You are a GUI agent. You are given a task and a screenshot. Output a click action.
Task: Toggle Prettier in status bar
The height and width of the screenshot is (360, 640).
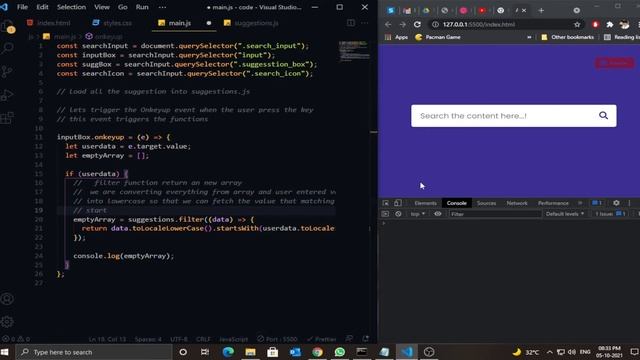[x=322, y=339]
